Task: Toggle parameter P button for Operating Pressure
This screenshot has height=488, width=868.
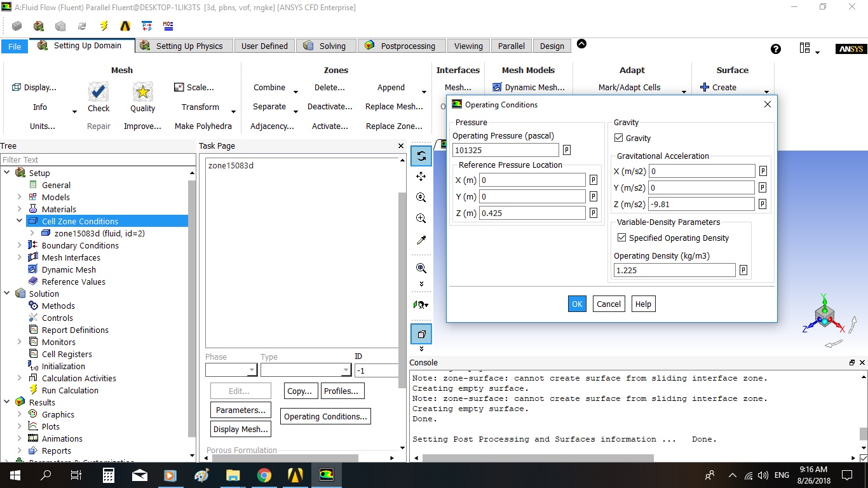Action: pyautogui.click(x=567, y=151)
